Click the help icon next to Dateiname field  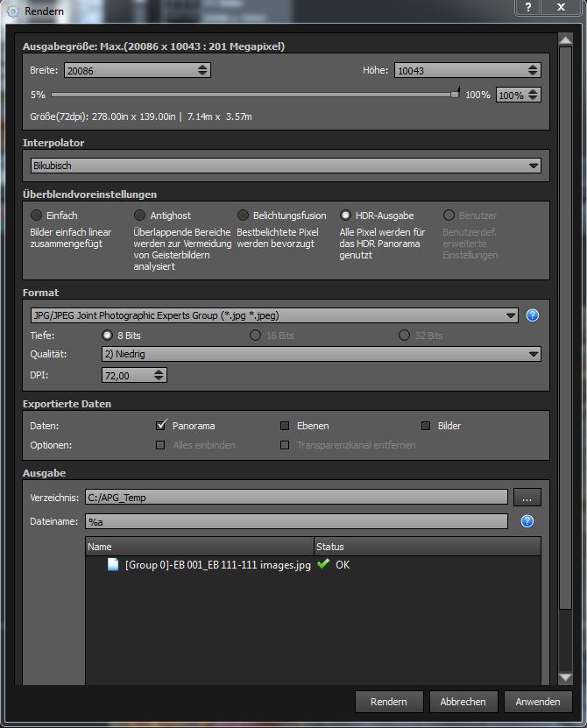[527, 521]
